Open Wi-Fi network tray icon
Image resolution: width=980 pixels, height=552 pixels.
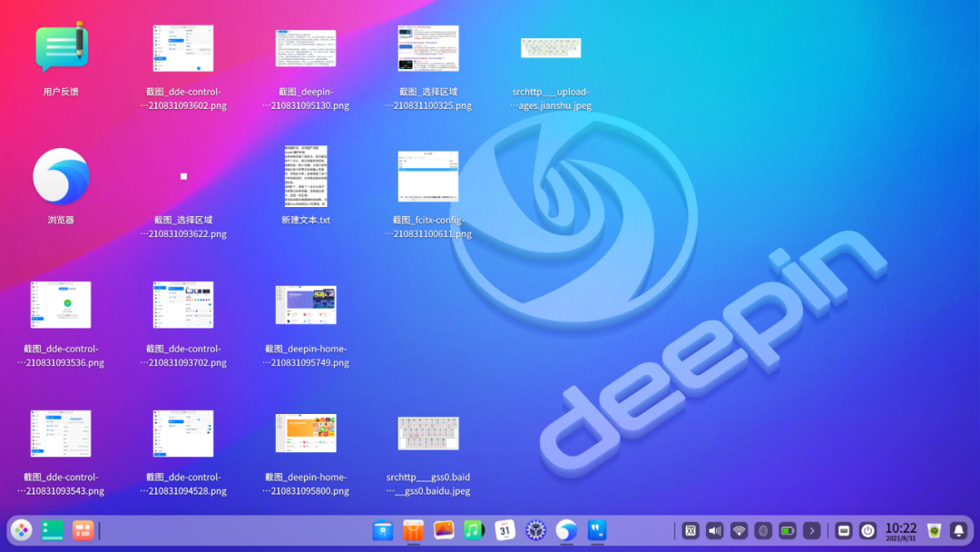pos(739,530)
